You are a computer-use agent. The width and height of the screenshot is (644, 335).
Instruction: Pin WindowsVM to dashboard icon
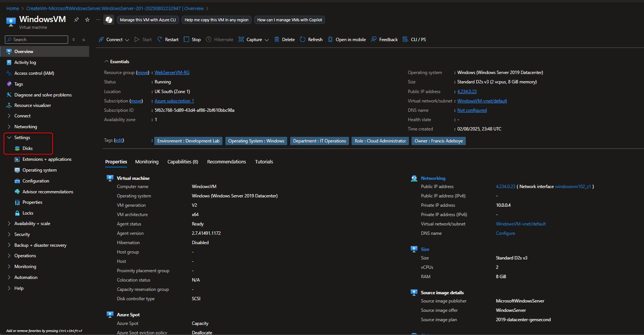coord(76,20)
